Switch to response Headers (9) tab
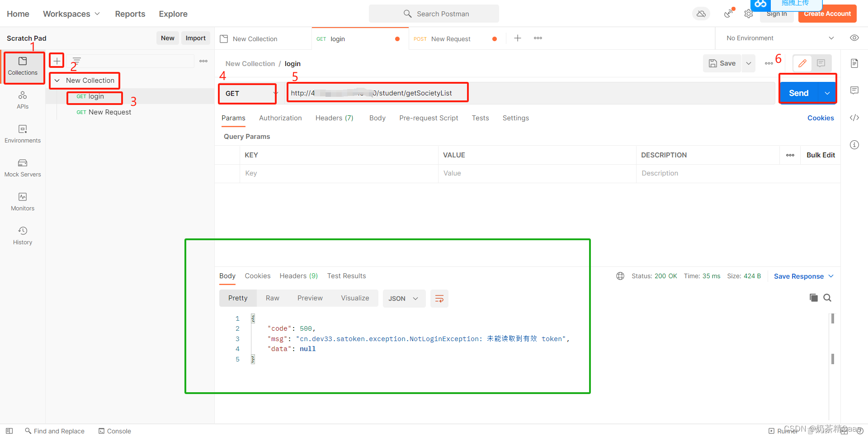Viewport: 868px width, 437px height. [x=299, y=276]
